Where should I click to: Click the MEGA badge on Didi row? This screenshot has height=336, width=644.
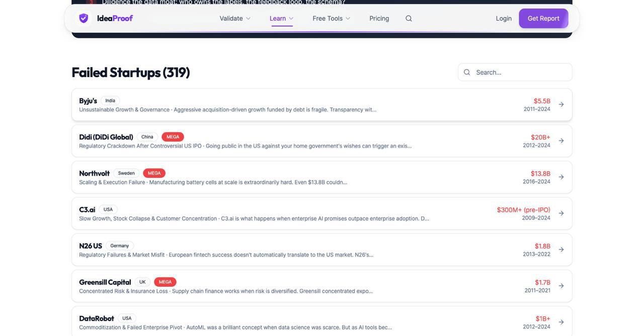[x=173, y=137]
